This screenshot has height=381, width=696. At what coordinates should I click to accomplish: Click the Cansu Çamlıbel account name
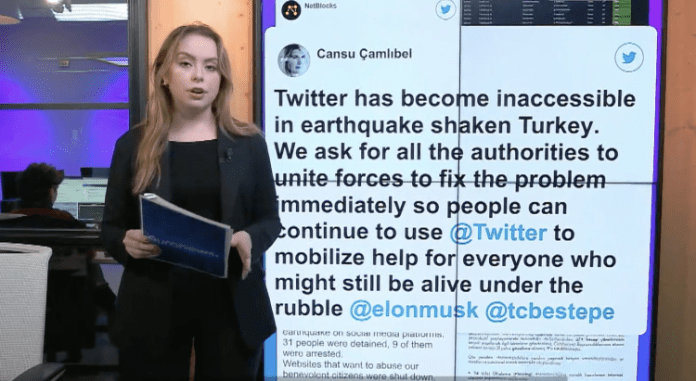click(364, 54)
